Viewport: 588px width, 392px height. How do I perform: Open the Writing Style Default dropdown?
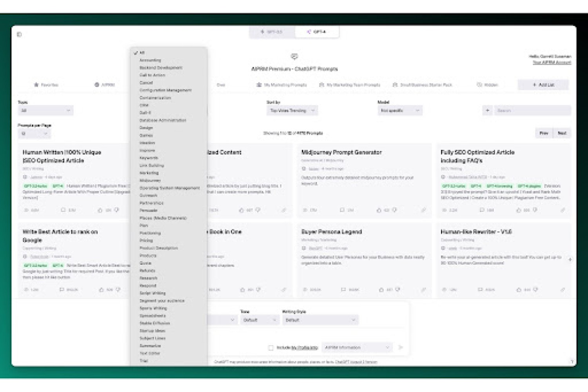[x=320, y=320]
